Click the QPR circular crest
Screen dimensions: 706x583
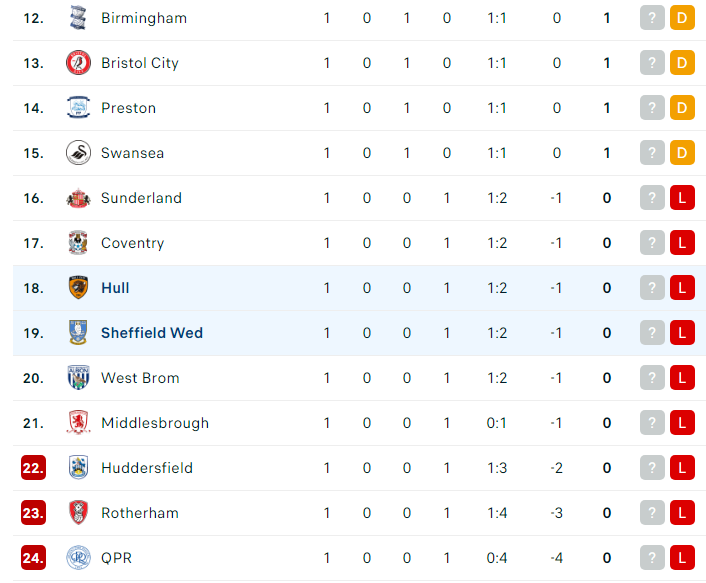point(78,558)
